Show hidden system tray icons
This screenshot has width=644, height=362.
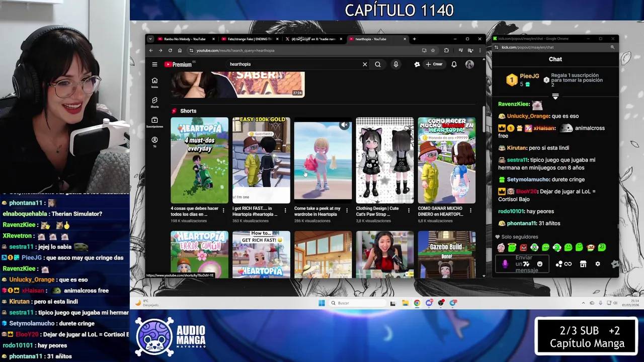point(584,303)
